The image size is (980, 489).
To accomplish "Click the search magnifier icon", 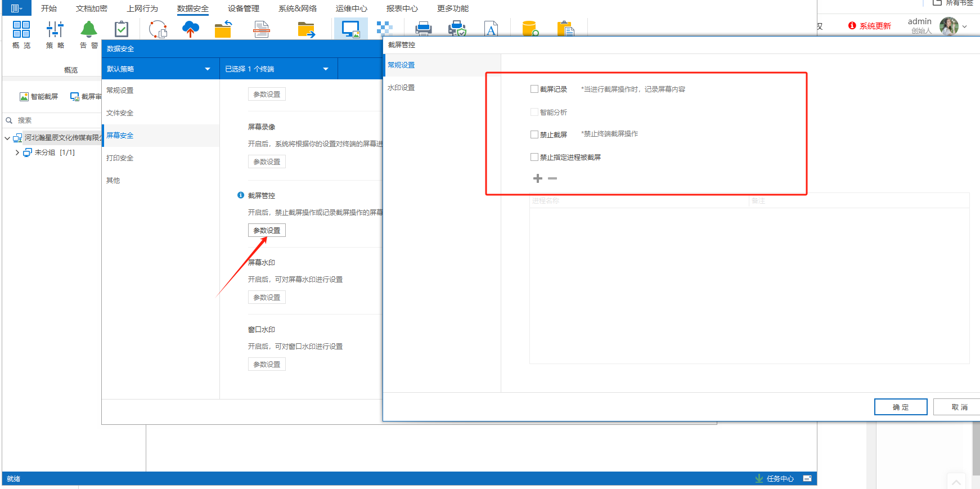I will (9, 120).
